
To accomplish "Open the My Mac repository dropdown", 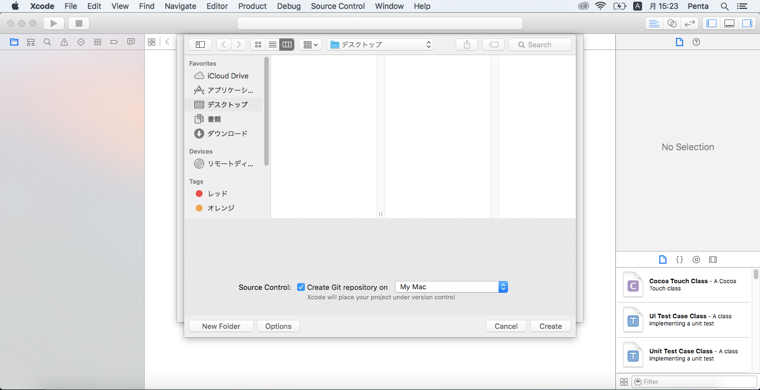I will point(451,287).
